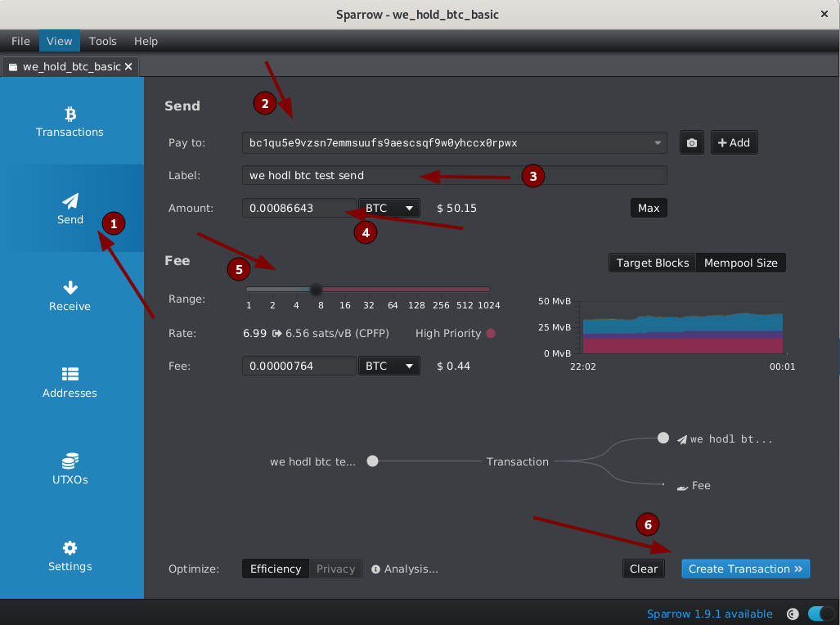The image size is (840, 625).
Task: Click the wallet icon on the tab
Action: (x=13, y=67)
